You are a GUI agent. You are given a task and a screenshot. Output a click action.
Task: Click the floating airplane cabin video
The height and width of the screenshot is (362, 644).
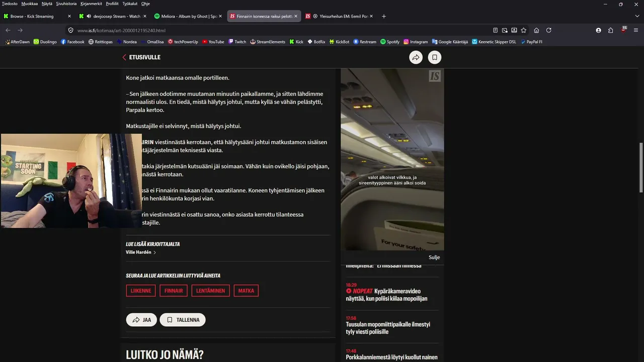pyautogui.click(x=392, y=159)
